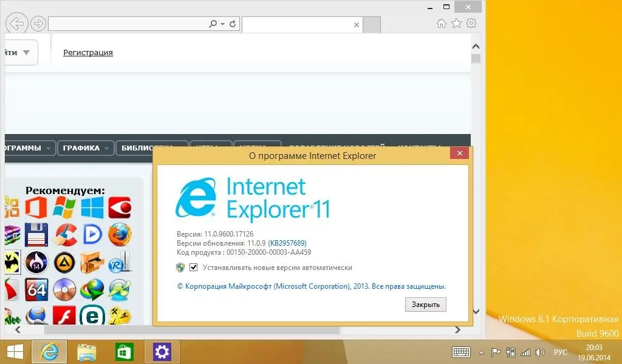Click the flame icon labeled 14

(36, 262)
